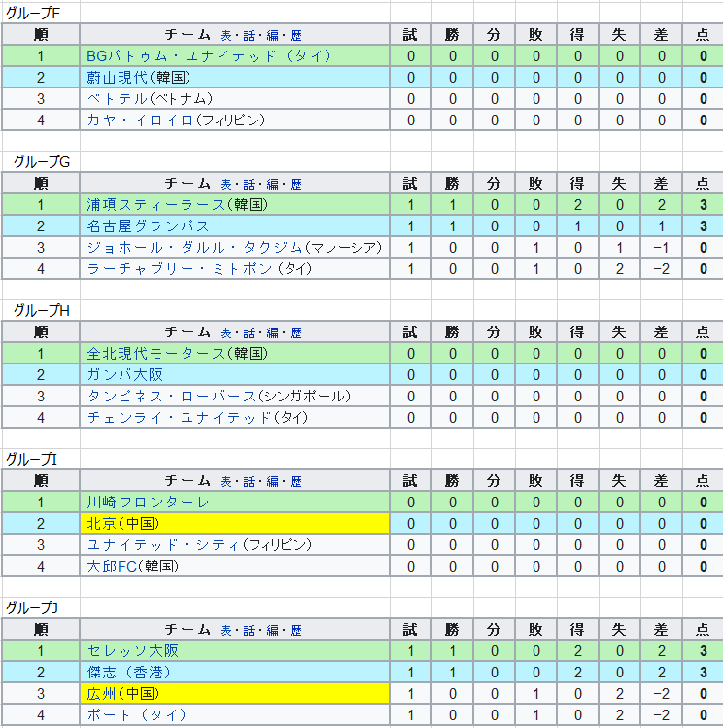Click 表 link in Group F header
Viewport: 723px width, 728px height.
226,35
